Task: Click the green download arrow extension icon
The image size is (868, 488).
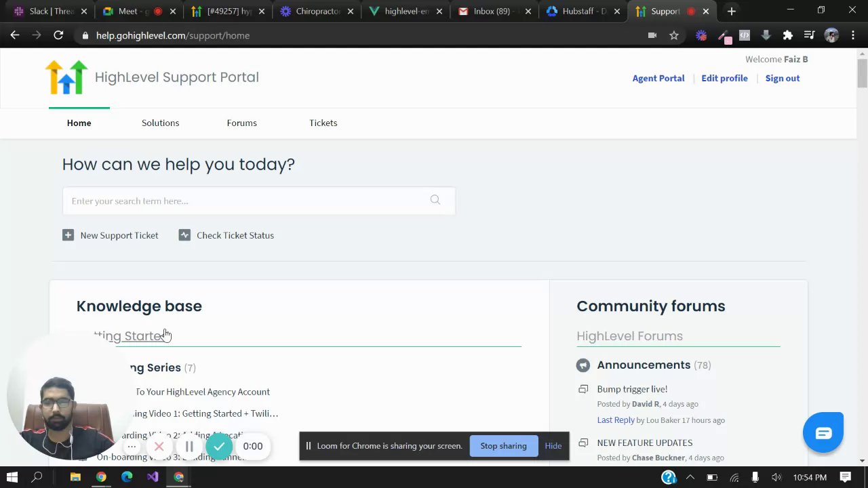Action: click(766, 35)
